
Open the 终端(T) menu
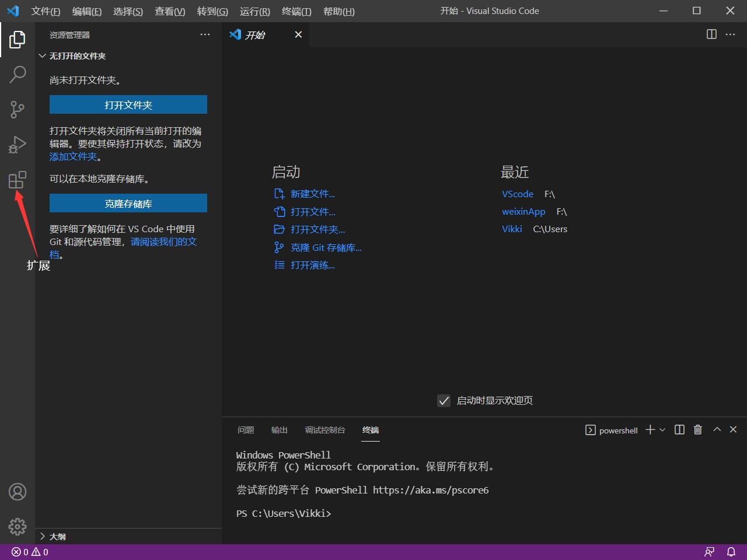[296, 11]
